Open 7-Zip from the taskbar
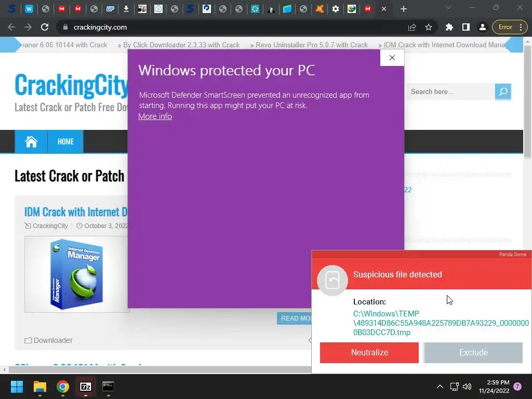Image resolution: width=532 pixels, height=399 pixels. (86, 387)
